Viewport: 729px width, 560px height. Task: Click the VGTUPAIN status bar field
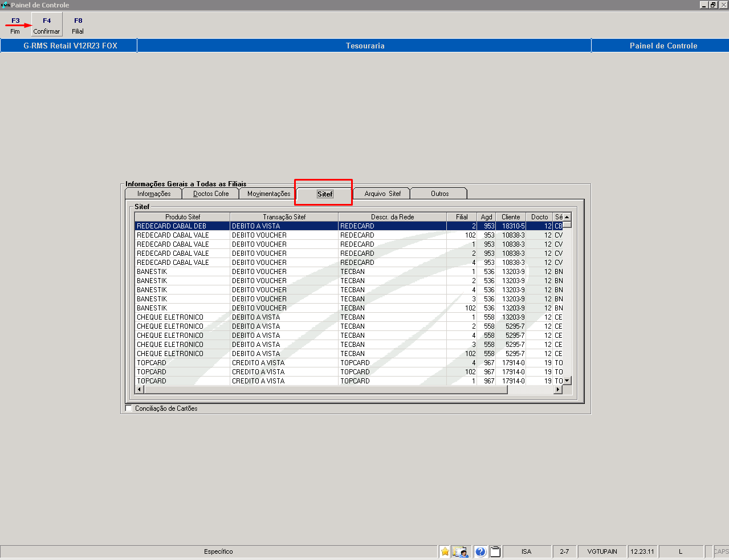pyautogui.click(x=602, y=551)
